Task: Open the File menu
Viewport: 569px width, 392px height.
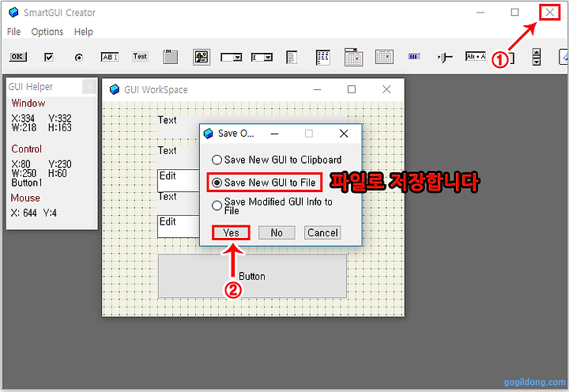Action: click(x=13, y=32)
